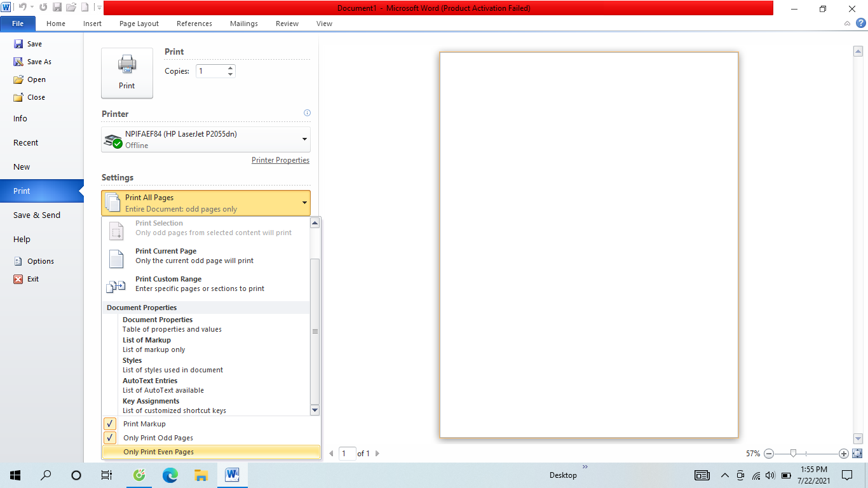Go to next page arrow in preview
This screenshot has height=488, width=868.
(377, 454)
